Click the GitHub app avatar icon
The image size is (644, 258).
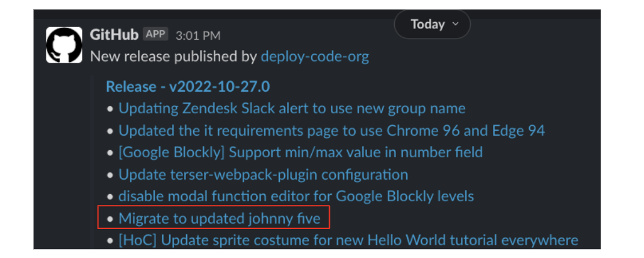click(x=64, y=45)
